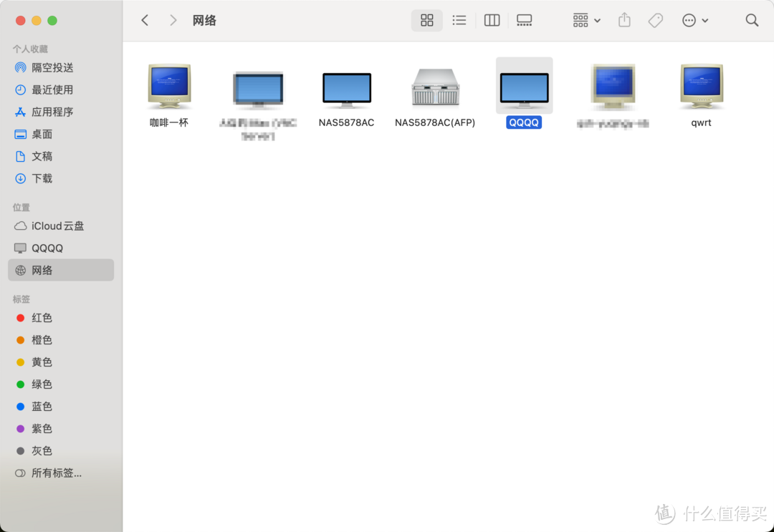This screenshot has width=774, height=532.
Task: Click the yellow minimize window button
Action: coord(37,20)
